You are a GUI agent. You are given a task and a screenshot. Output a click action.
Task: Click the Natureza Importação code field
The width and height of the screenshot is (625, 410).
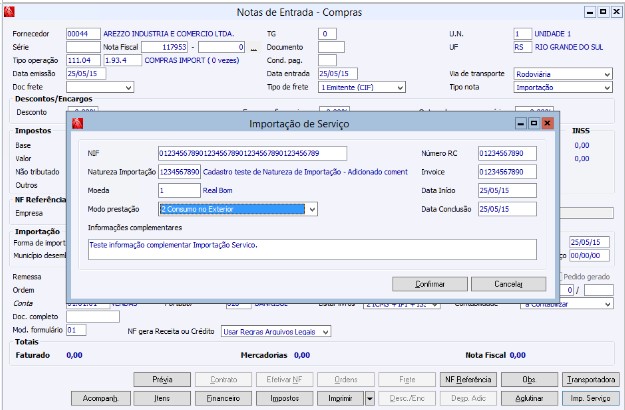179,172
